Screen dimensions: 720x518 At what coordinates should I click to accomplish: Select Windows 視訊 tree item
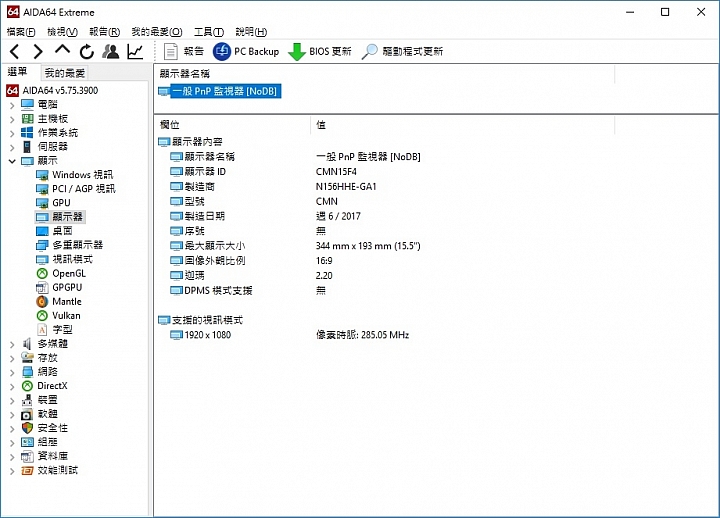pos(82,175)
